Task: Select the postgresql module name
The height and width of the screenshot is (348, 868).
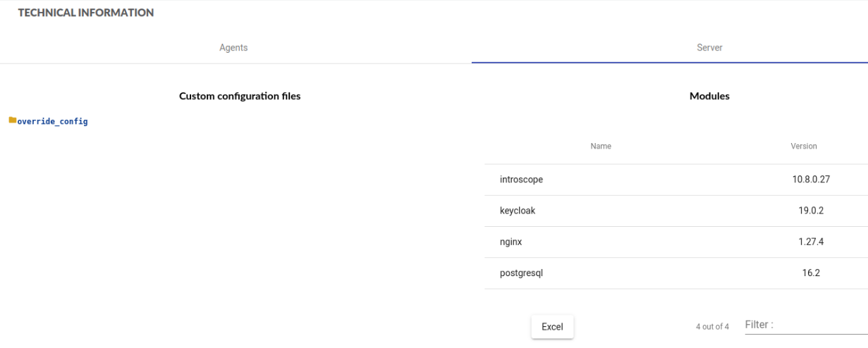Action: click(521, 273)
